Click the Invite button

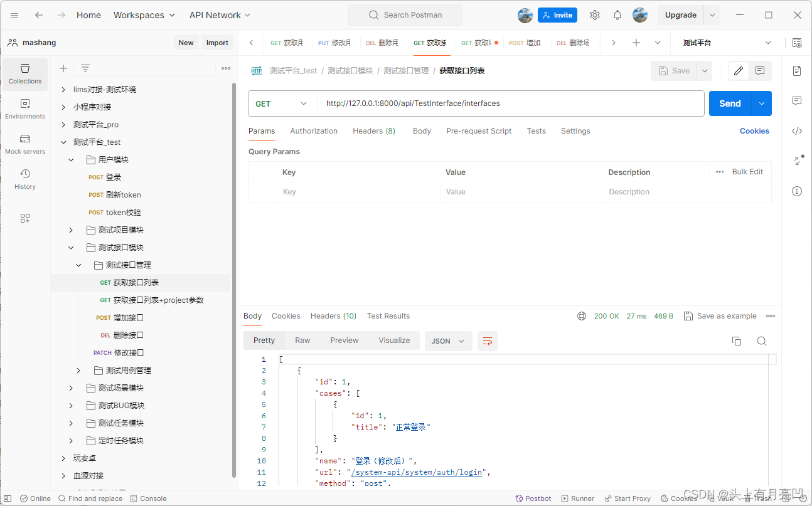point(557,15)
